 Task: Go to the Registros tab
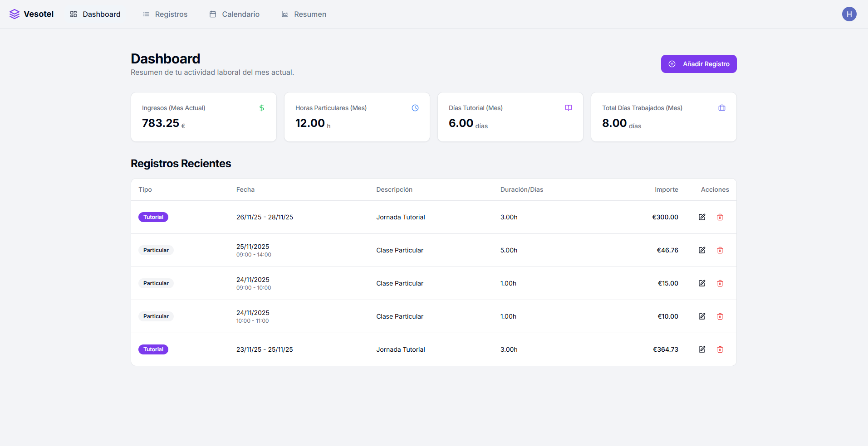pyautogui.click(x=165, y=14)
